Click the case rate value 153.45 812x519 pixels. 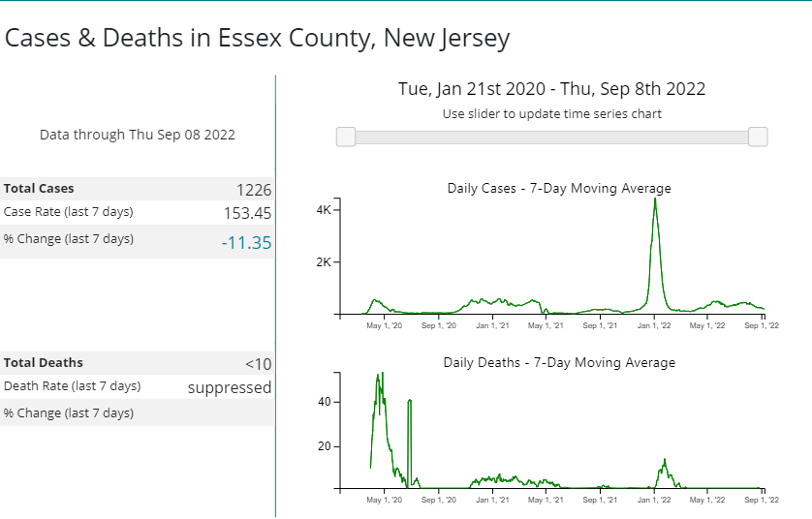point(248,213)
